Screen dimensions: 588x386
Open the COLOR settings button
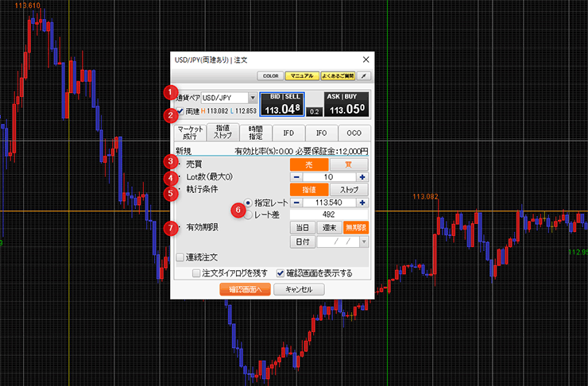point(270,76)
